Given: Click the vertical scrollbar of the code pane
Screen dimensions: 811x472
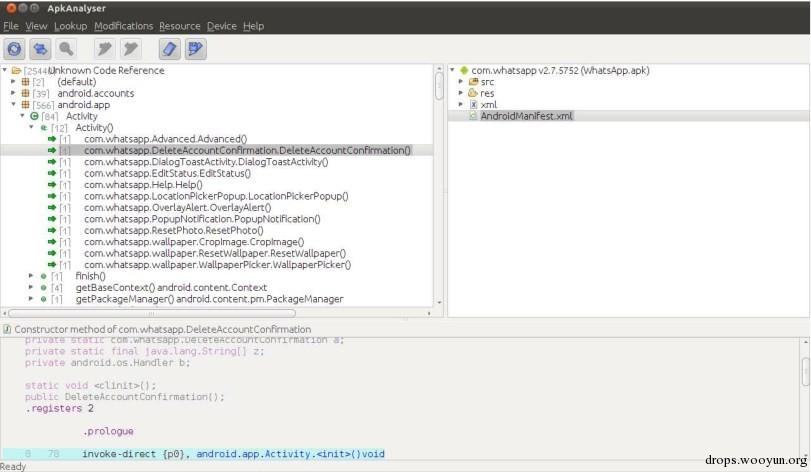Looking at the screenshot, I should tap(805, 372).
